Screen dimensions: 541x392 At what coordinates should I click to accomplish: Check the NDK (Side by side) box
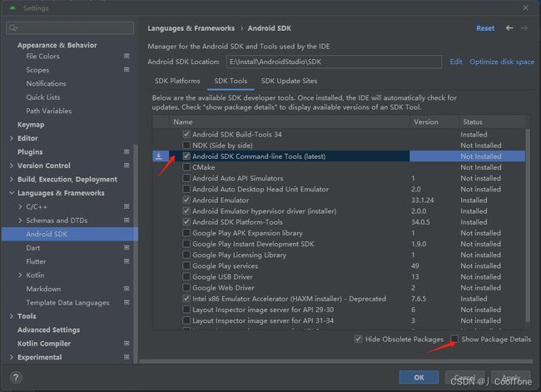(186, 146)
